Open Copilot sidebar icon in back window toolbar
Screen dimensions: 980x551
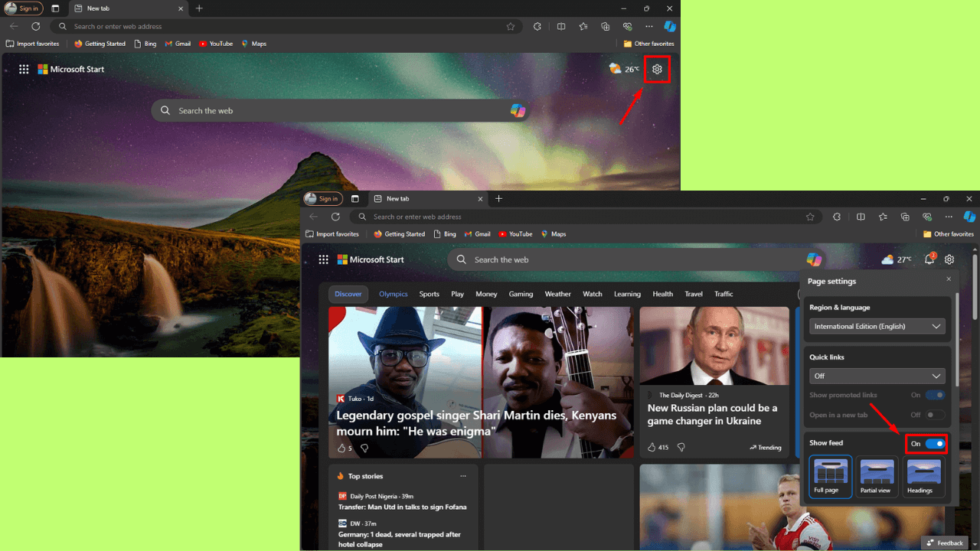[670, 26]
